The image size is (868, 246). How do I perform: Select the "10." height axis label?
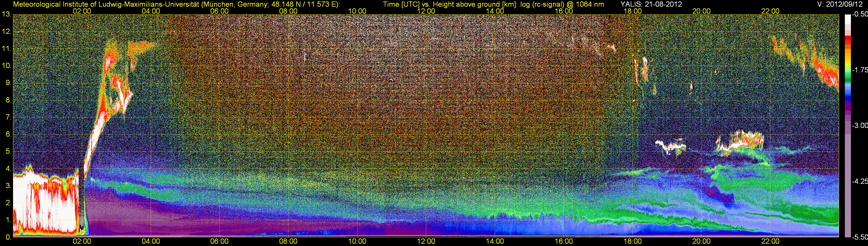(6, 66)
